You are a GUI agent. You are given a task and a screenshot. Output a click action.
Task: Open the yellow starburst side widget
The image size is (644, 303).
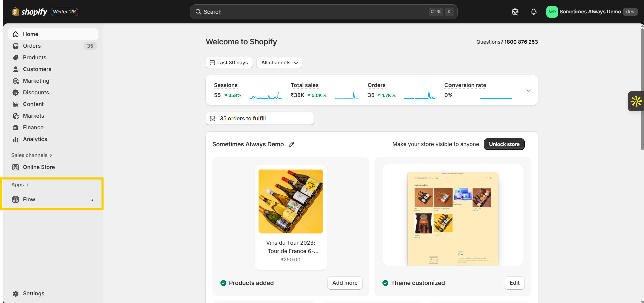pos(636,101)
